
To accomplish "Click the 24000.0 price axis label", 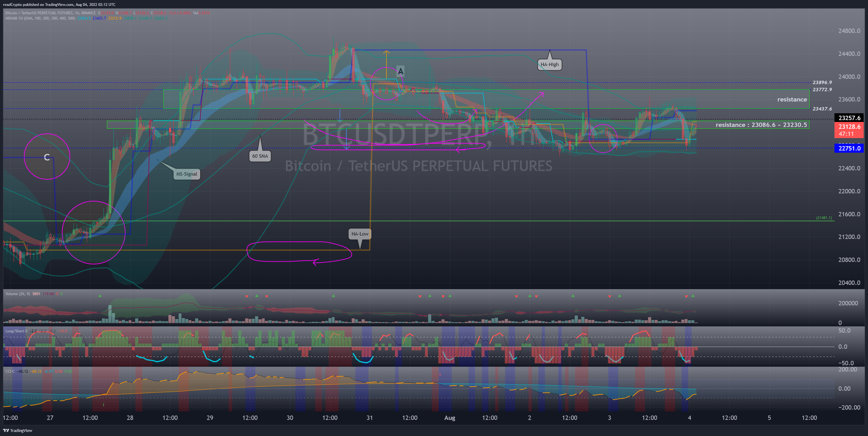I will (x=849, y=76).
